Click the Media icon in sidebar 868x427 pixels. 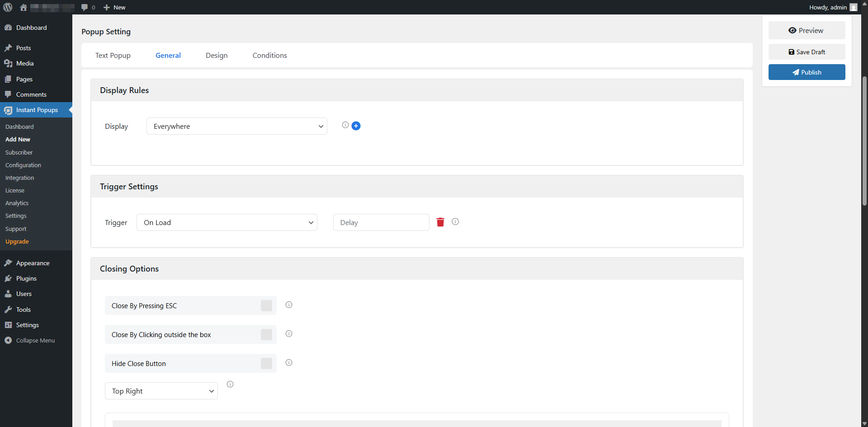click(x=8, y=64)
